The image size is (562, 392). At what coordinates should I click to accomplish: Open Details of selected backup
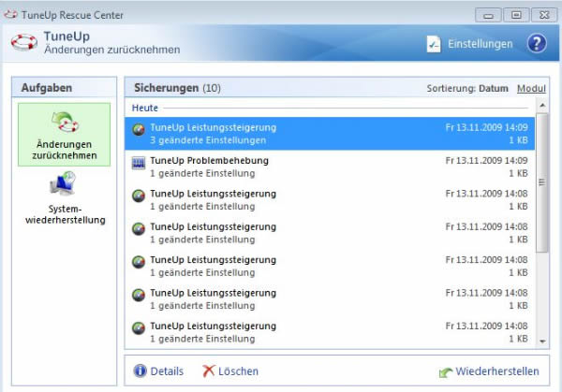click(x=167, y=371)
